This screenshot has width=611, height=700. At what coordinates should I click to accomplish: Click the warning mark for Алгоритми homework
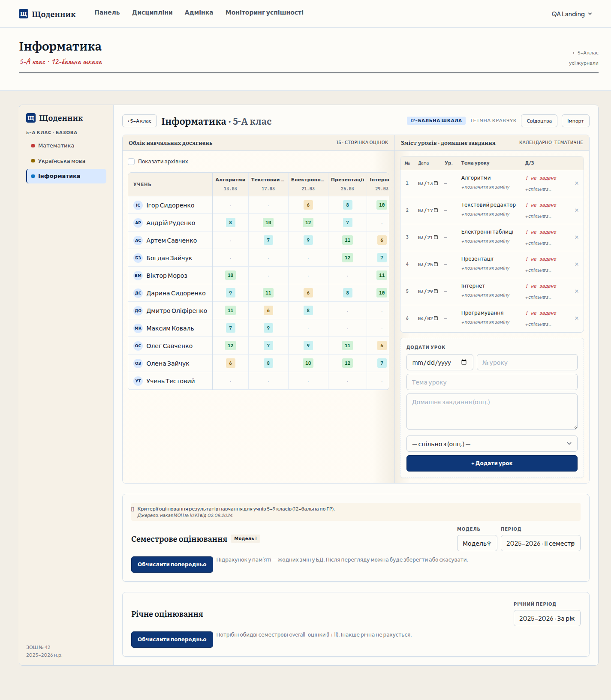point(527,178)
